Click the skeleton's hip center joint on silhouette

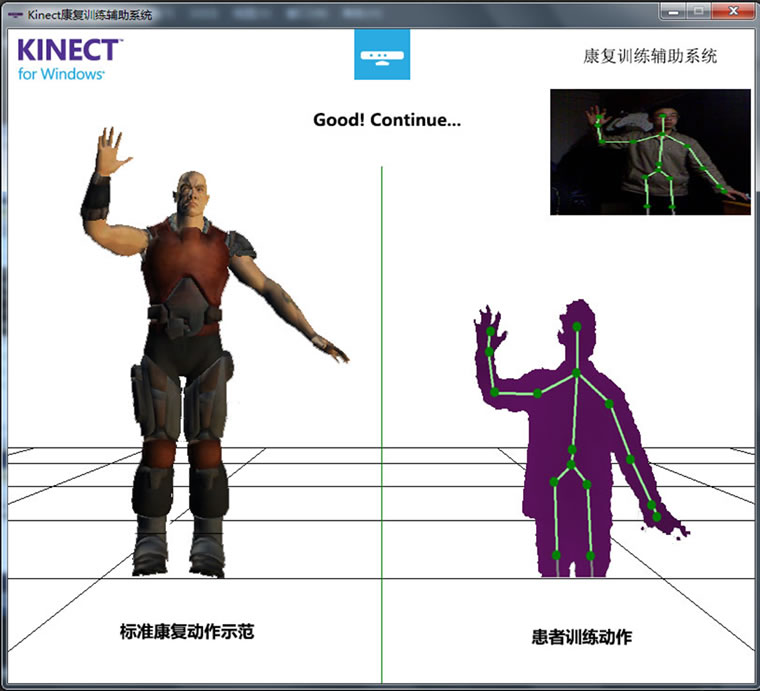571,463
